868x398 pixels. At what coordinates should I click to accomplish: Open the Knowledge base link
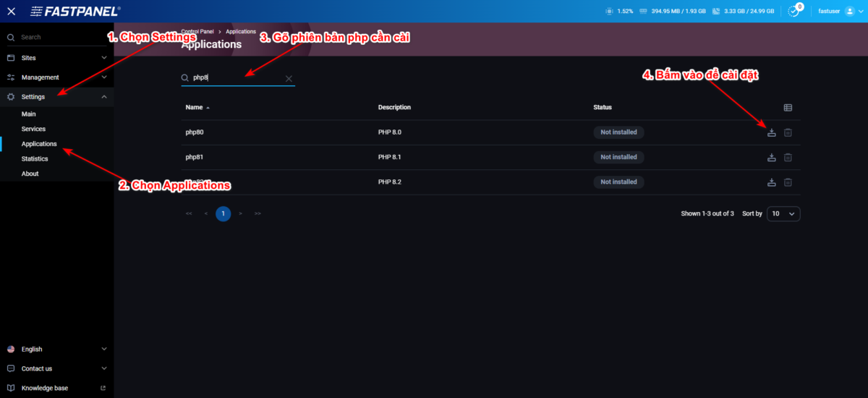click(x=45, y=388)
